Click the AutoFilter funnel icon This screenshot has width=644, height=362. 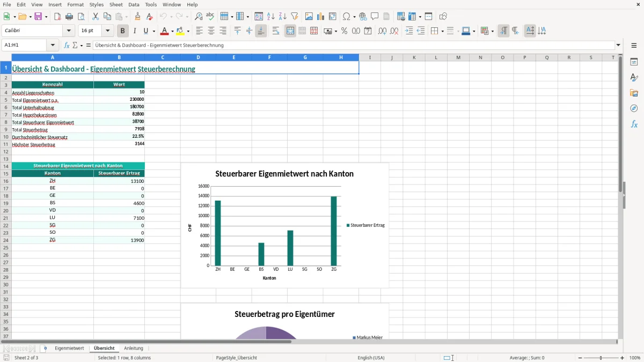tap(295, 17)
